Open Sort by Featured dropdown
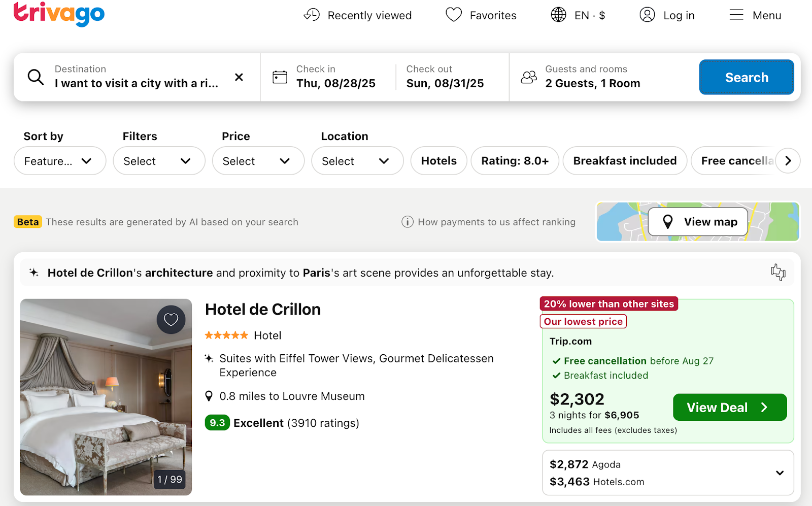Viewport: 812px width, 506px height. [60, 161]
